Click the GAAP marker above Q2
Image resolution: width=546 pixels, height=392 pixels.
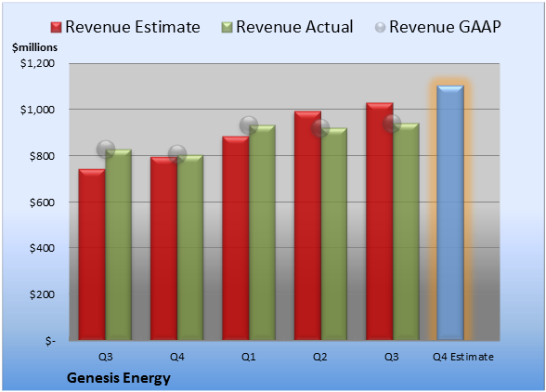coord(320,128)
